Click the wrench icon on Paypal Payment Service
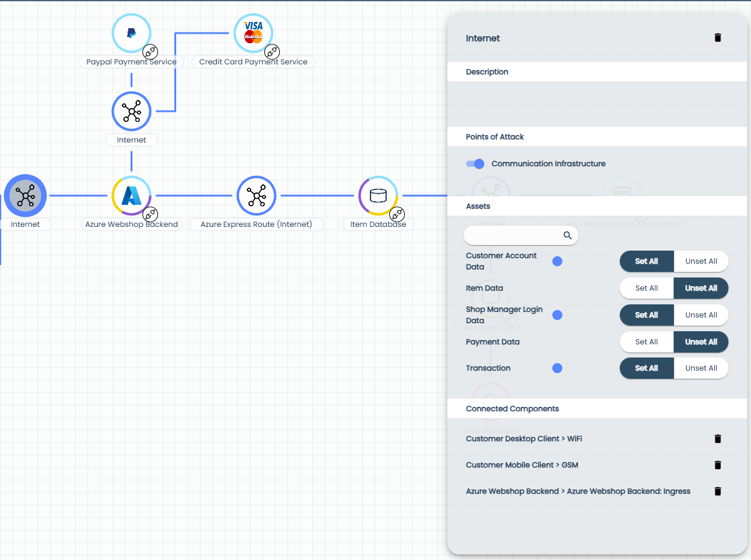Screen dimensions: 751x560 click(151, 52)
